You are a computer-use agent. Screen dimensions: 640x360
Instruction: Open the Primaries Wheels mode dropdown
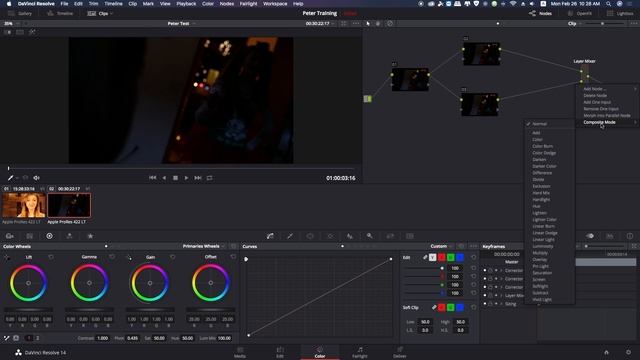204,246
